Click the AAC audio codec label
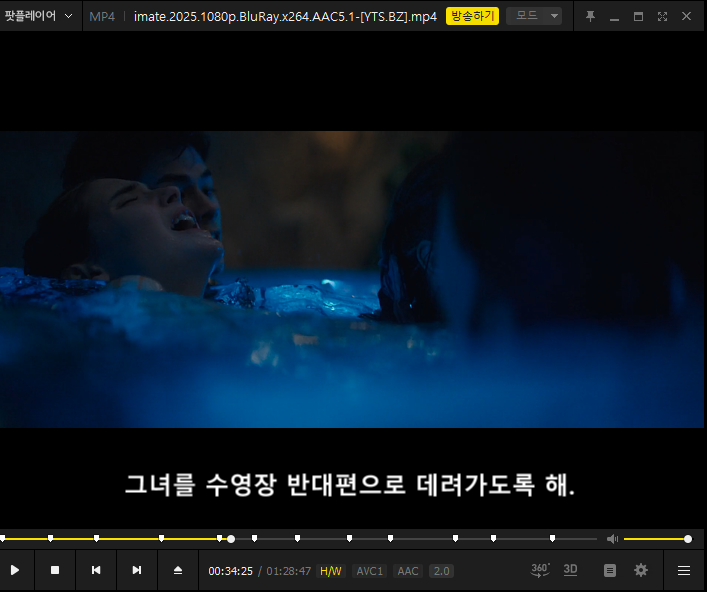The width and height of the screenshot is (707, 592). tap(408, 571)
